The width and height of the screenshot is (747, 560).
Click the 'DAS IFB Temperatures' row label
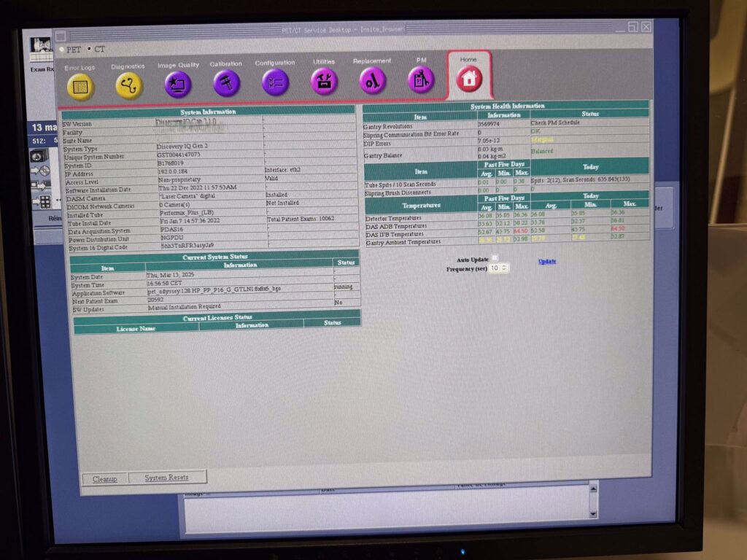(x=395, y=235)
